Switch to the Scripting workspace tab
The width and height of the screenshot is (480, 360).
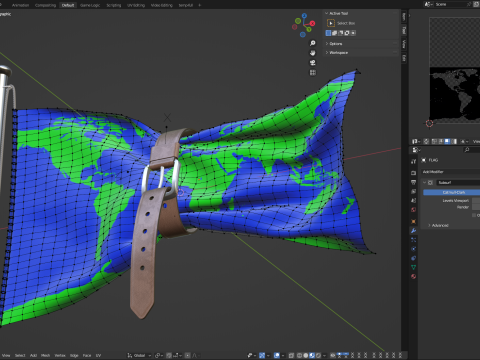point(114,5)
